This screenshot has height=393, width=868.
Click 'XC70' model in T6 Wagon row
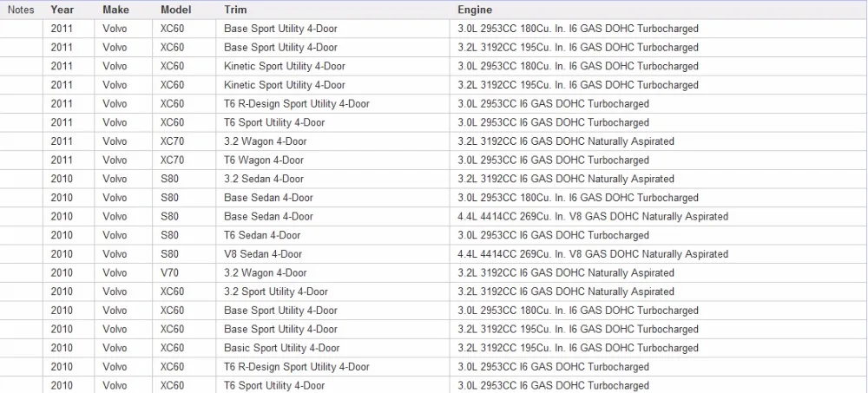[184, 160]
